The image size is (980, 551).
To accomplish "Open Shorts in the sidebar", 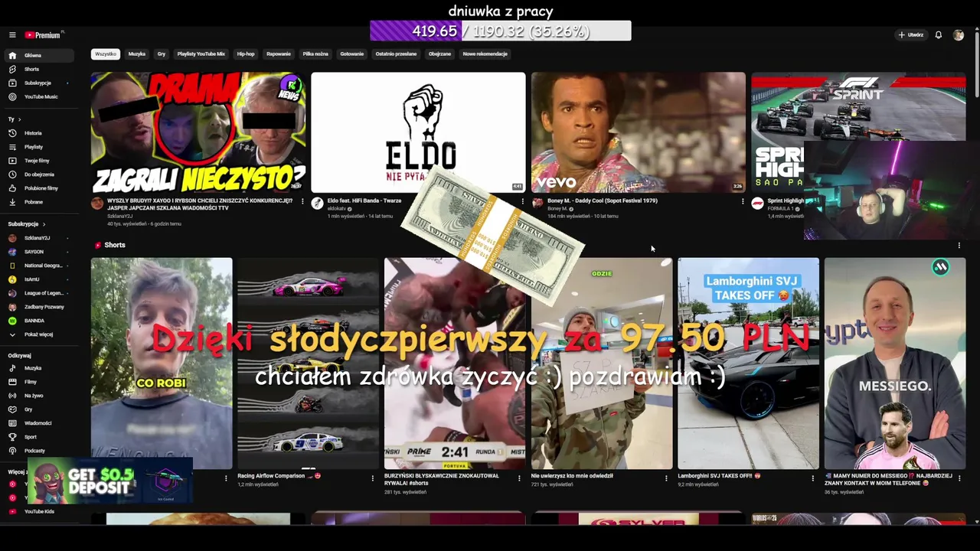I will tap(41, 70).
